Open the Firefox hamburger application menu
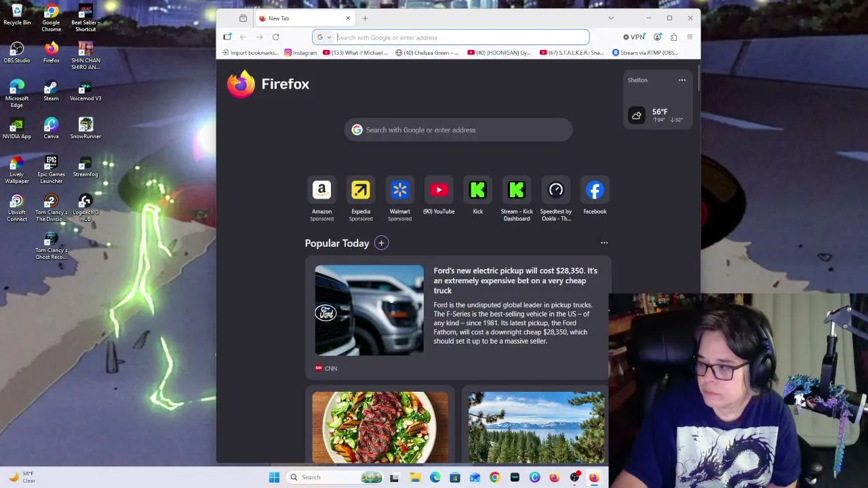 point(690,37)
